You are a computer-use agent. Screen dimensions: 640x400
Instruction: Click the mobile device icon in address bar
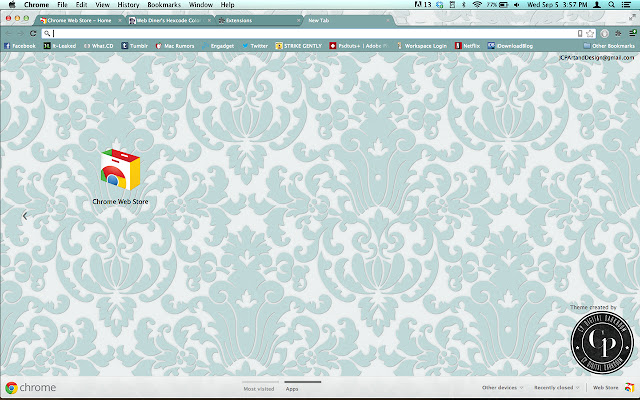point(580,33)
